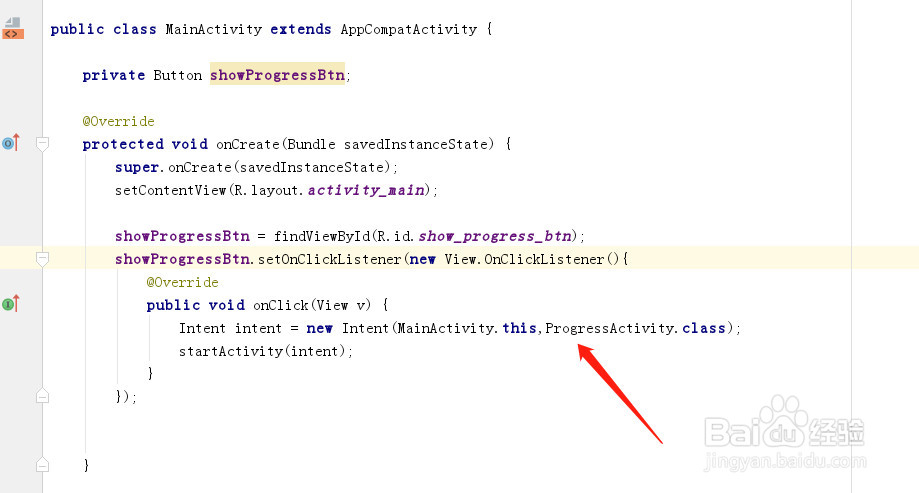Collapse the onCreate method fold marker
Screen dimensions: 919x493
[x=42, y=144]
